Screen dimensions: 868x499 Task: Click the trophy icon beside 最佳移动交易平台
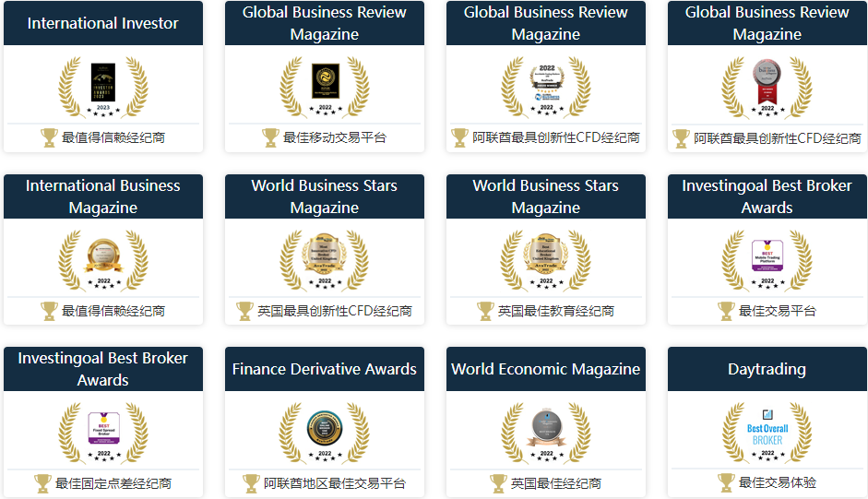pos(270,137)
